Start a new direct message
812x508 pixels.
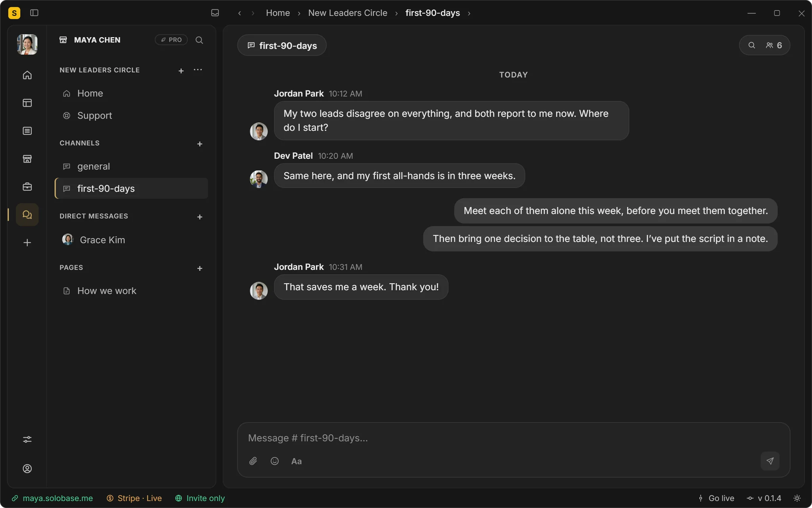coord(200,217)
